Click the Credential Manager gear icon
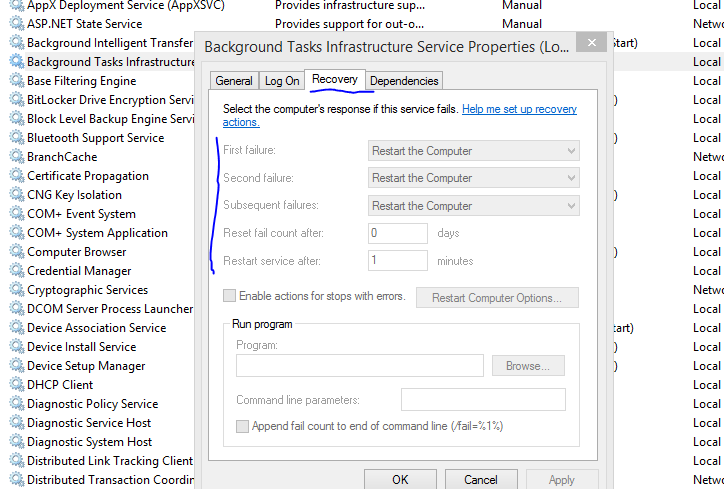Viewport: 724px width, 489px height. [x=16, y=271]
